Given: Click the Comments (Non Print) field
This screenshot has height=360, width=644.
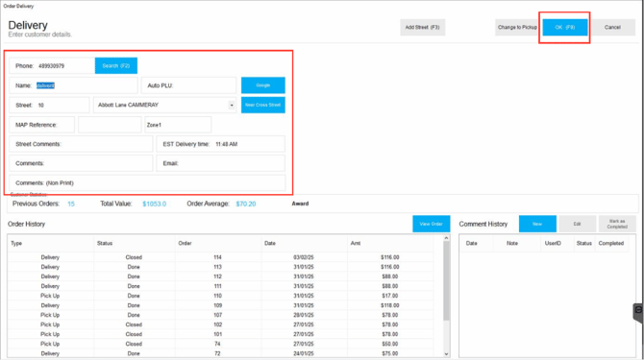Looking at the screenshot, I should (x=147, y=182).
